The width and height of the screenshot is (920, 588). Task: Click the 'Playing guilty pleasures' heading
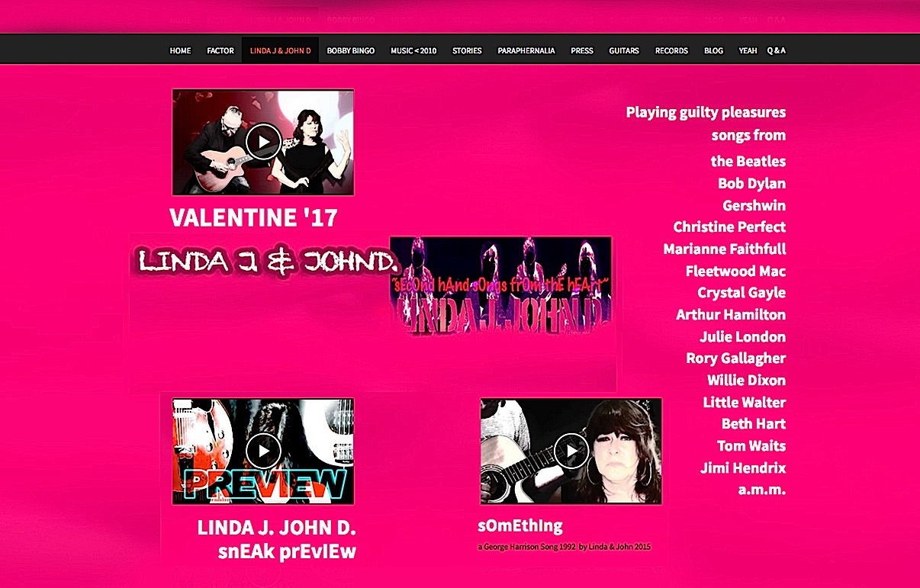coord(706,112)
